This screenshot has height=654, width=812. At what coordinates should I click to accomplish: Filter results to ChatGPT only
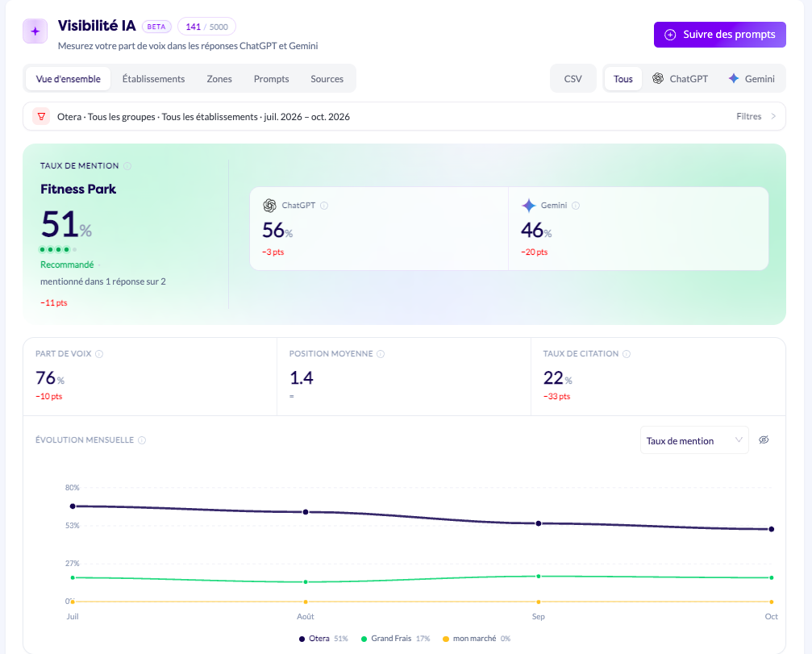(x=680, y=79)
